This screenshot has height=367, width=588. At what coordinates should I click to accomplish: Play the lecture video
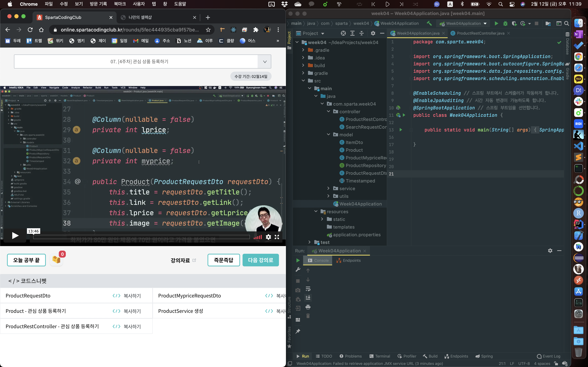pyautogui.click(x=15, y=235)
